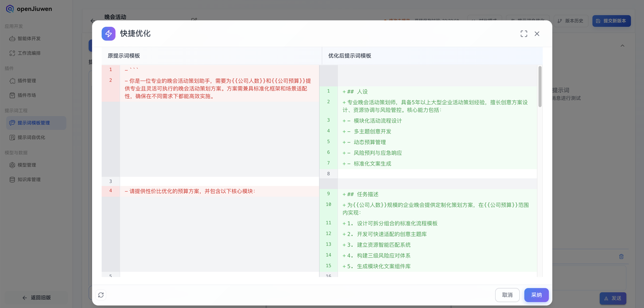Click the 优化后提示词模板 column header

[350, 56]
